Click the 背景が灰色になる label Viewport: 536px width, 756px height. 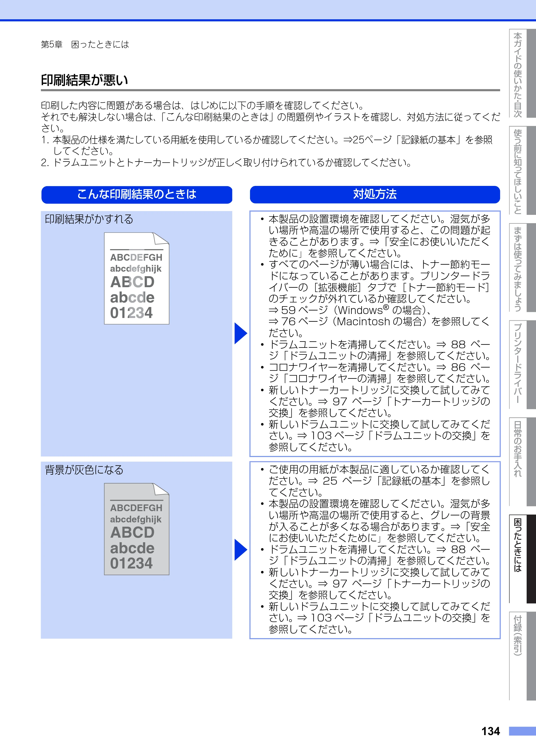pyautogui.click(x=84, y=470)
